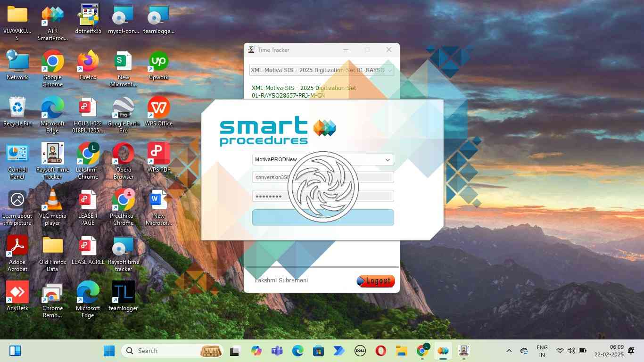The height and width of the screenshot is (362, 644).
Task: Open the VIJAYAKU... folder on desktop
Action: [x=17, y=23]
